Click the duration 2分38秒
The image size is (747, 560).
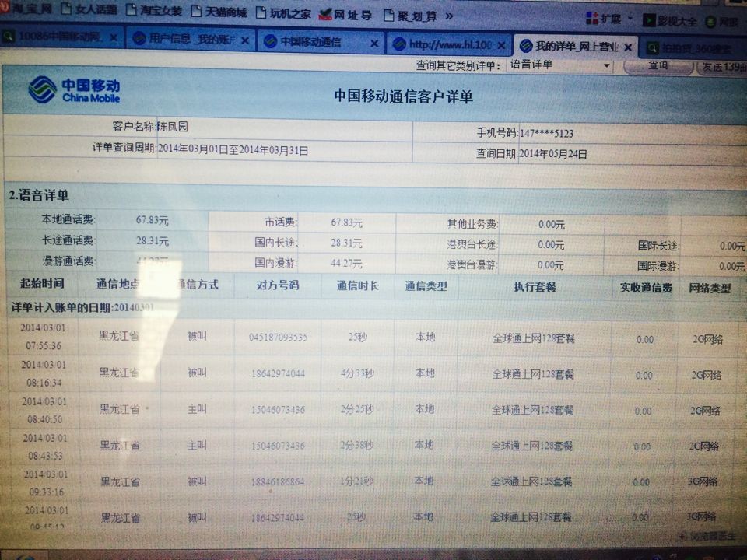click(357, 445)
